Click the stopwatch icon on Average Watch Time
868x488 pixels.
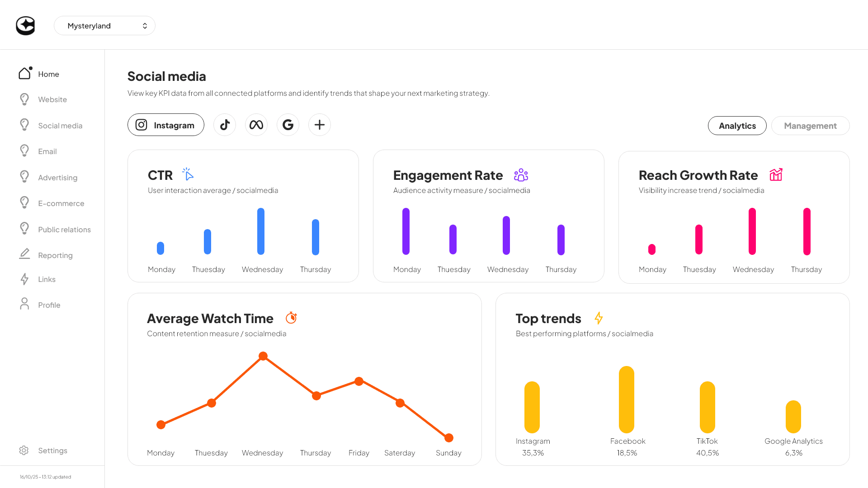(292, 318)
